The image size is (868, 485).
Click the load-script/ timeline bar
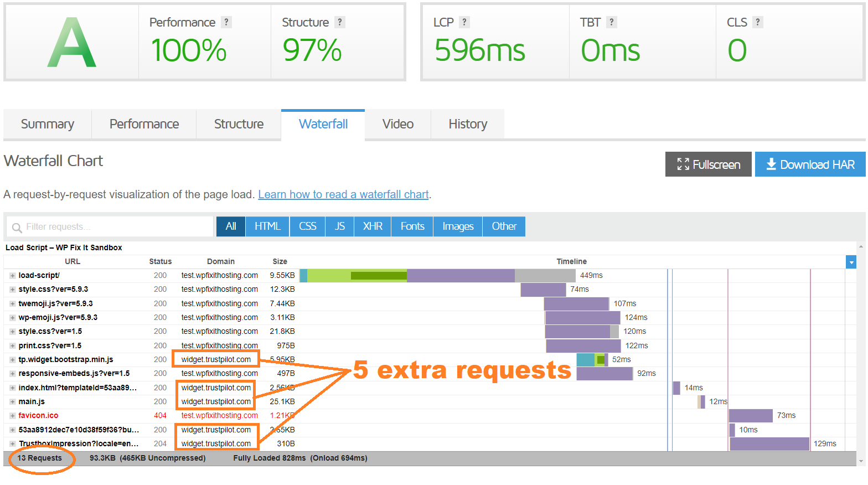[x=437, y=276]
